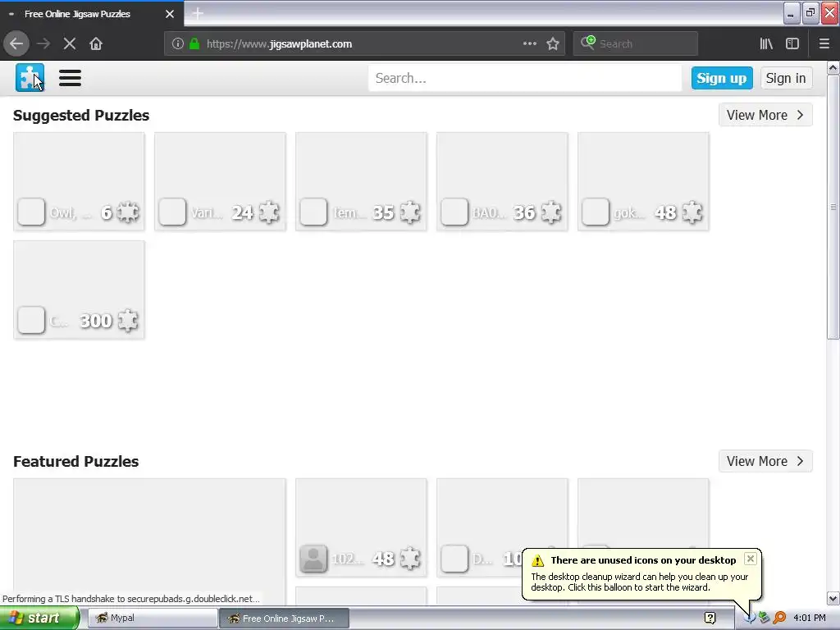Open the 48-piece gok puzzle thumbnail
The image size is (840, 630).
(643, 181)
